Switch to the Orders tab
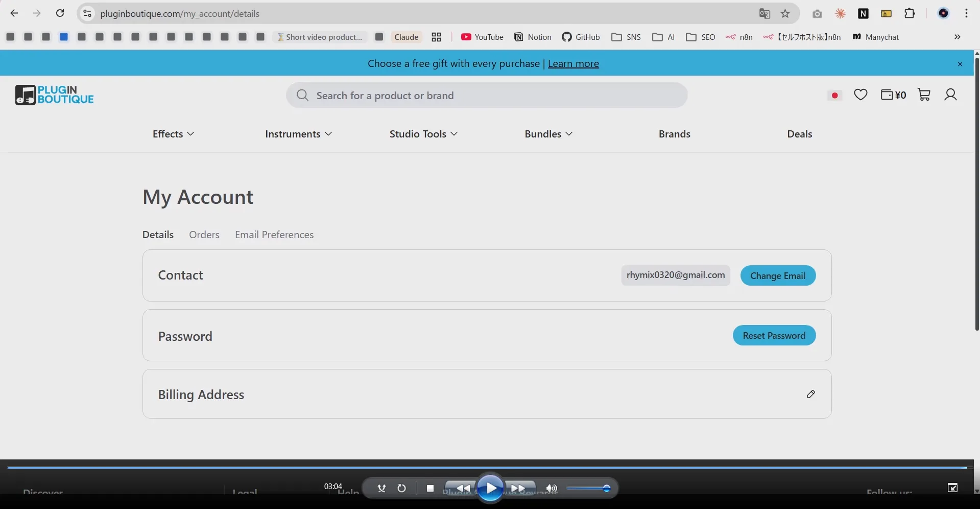Screen dimensions: 980x509 [x=204, y=235]
